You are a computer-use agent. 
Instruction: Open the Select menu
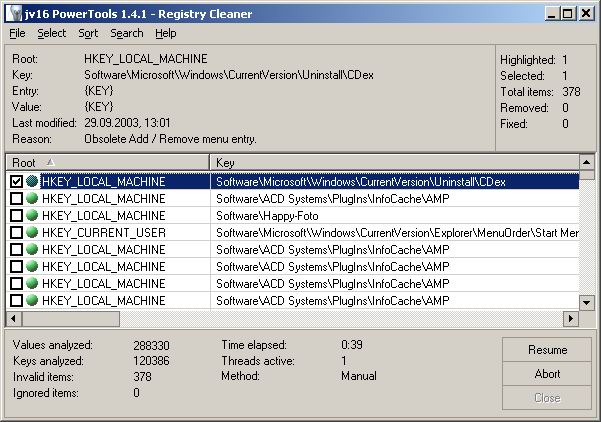click(x=52, y=33)
